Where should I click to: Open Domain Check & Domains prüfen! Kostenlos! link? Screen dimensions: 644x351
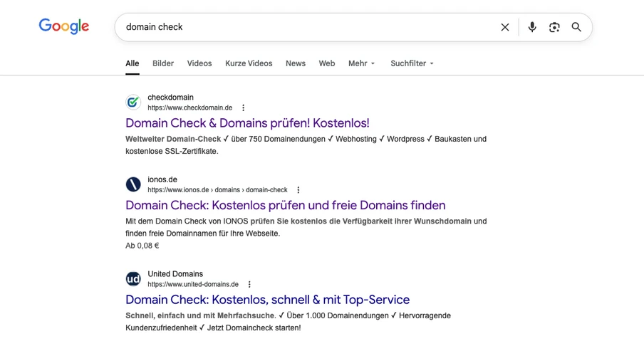point(247,122)
